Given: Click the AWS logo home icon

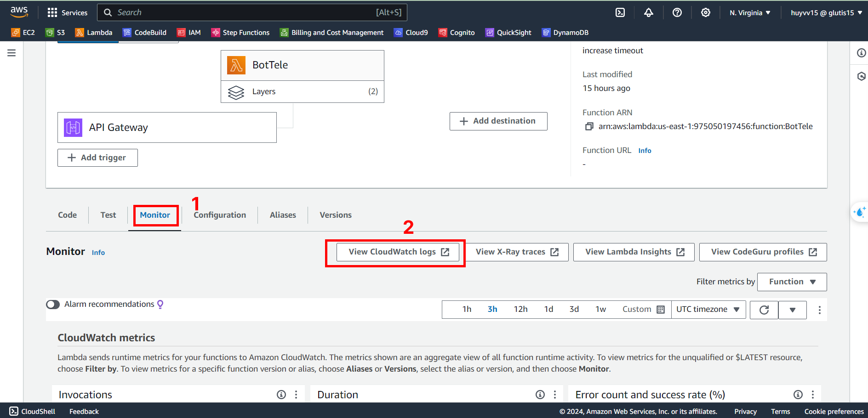Looking at the screenshot, I should coord(19,12).
